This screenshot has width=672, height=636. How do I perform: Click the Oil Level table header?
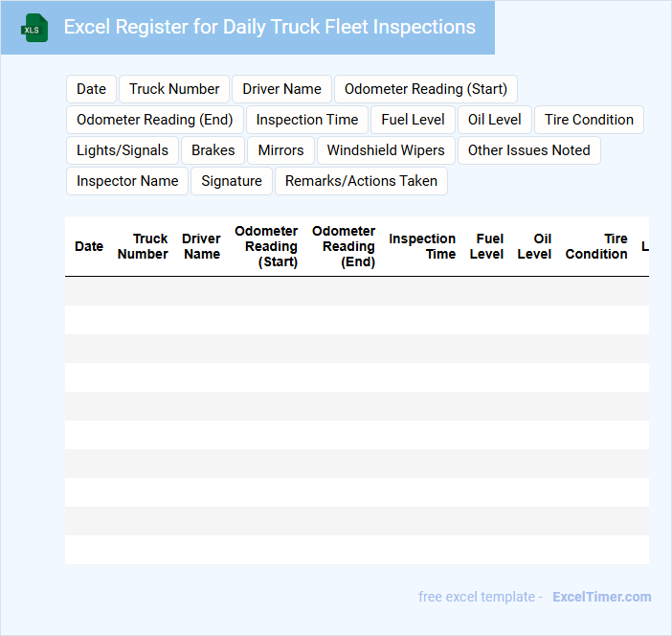point(534,246)
